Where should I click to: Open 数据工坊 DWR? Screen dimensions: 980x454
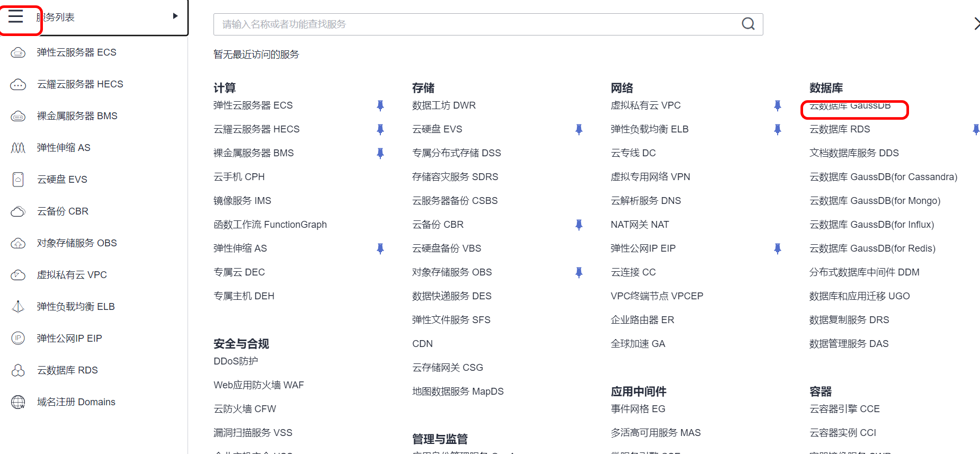click(x=444, y=105)
